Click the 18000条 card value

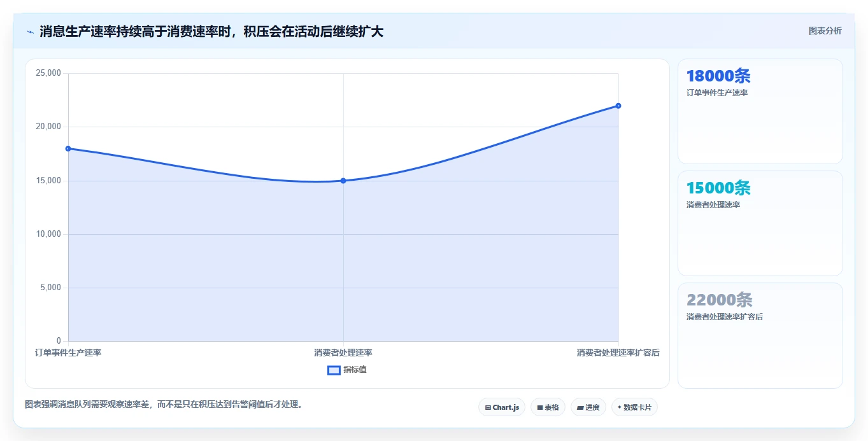(718, 76)
